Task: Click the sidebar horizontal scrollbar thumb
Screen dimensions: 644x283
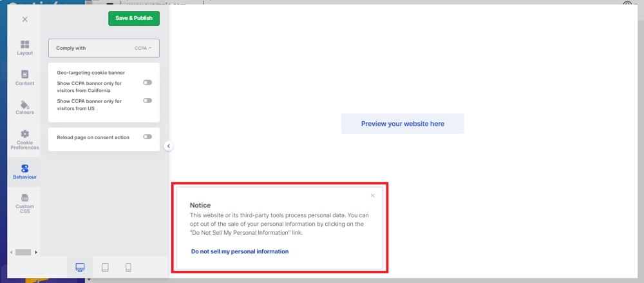Action: tap(23, 252)
